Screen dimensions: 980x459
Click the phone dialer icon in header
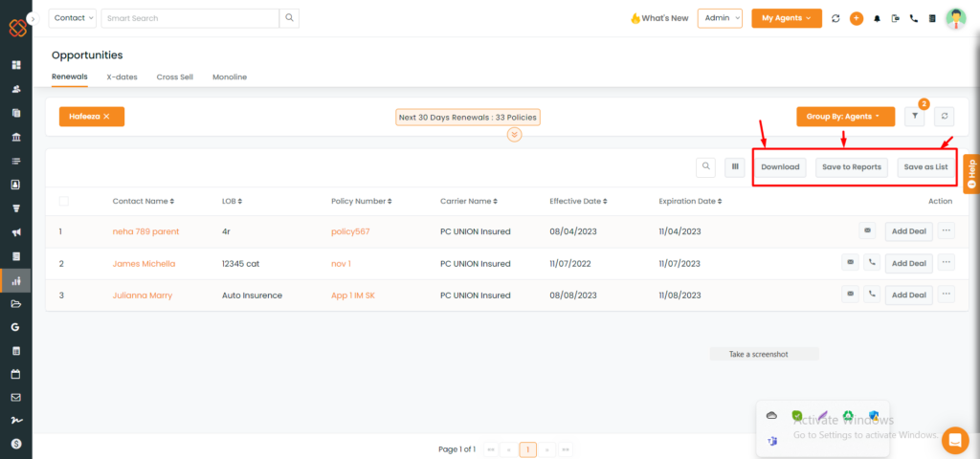914,19
